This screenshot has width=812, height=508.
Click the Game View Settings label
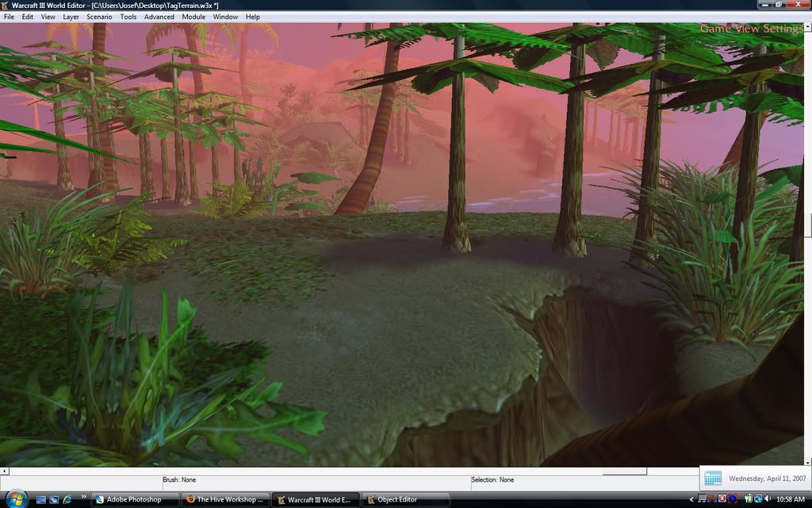[751, 29]
